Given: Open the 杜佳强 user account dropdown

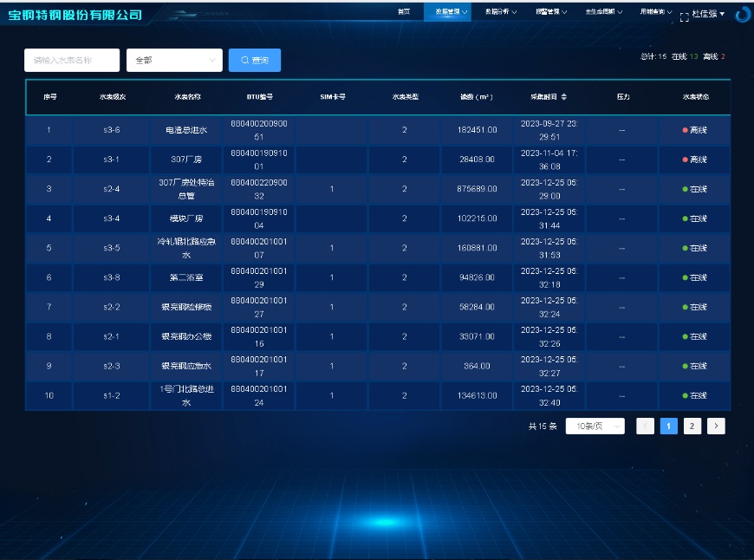Looking at the screenshot, I should (708, 14).
